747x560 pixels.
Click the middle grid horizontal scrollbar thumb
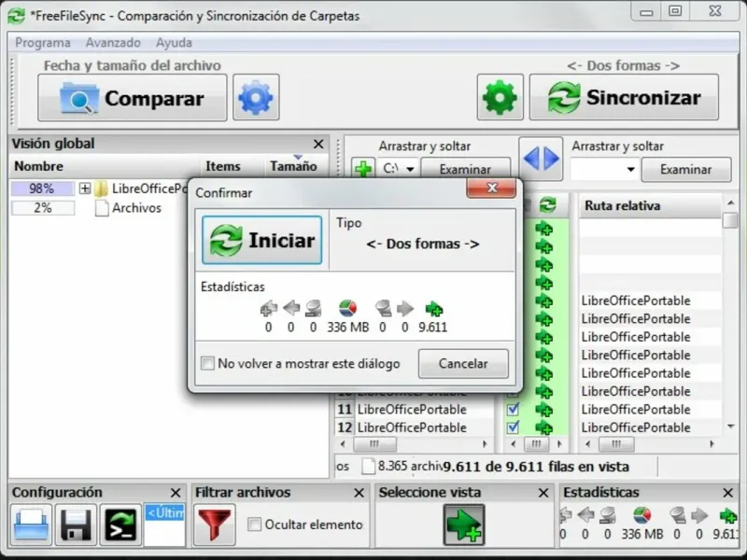coord(536,444)
